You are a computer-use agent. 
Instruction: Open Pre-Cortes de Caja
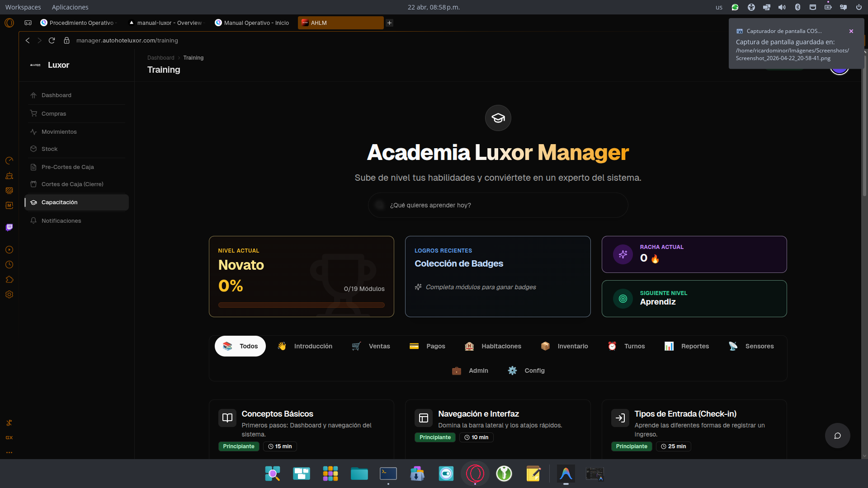[77, 167]
